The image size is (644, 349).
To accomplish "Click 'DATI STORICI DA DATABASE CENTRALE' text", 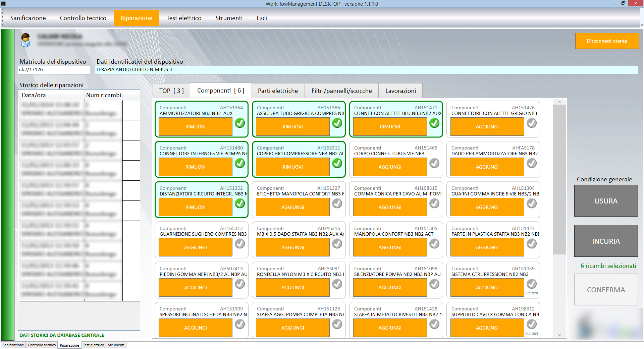I will point(62,335).
